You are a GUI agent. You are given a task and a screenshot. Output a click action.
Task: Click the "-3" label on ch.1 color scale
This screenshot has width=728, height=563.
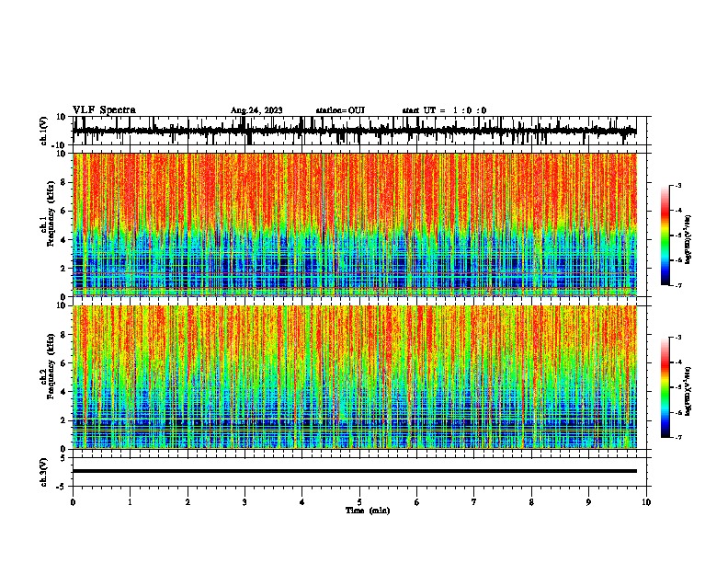(x=678, y=185)
